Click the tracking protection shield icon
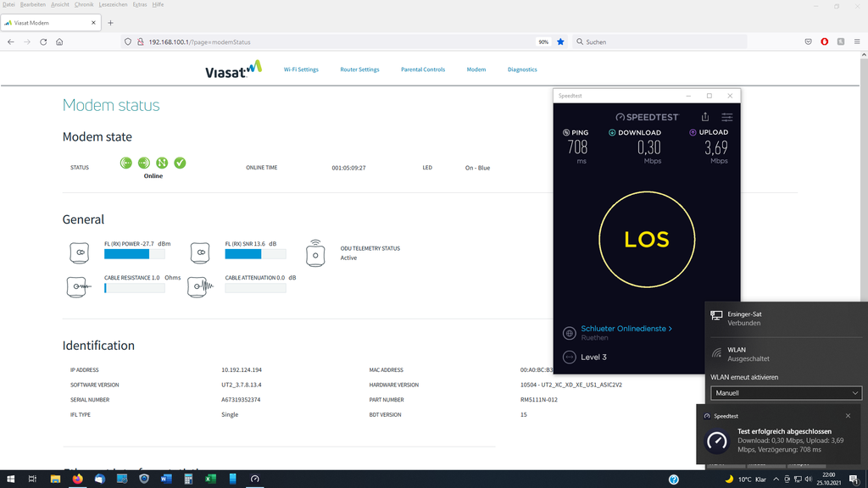 pos(128,42)
